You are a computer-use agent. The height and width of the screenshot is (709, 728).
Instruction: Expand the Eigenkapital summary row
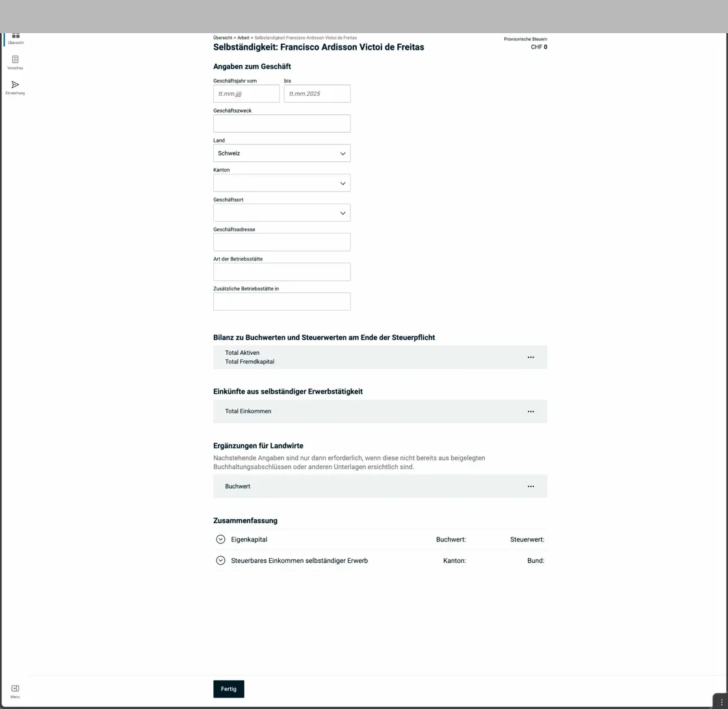(220, 539)
